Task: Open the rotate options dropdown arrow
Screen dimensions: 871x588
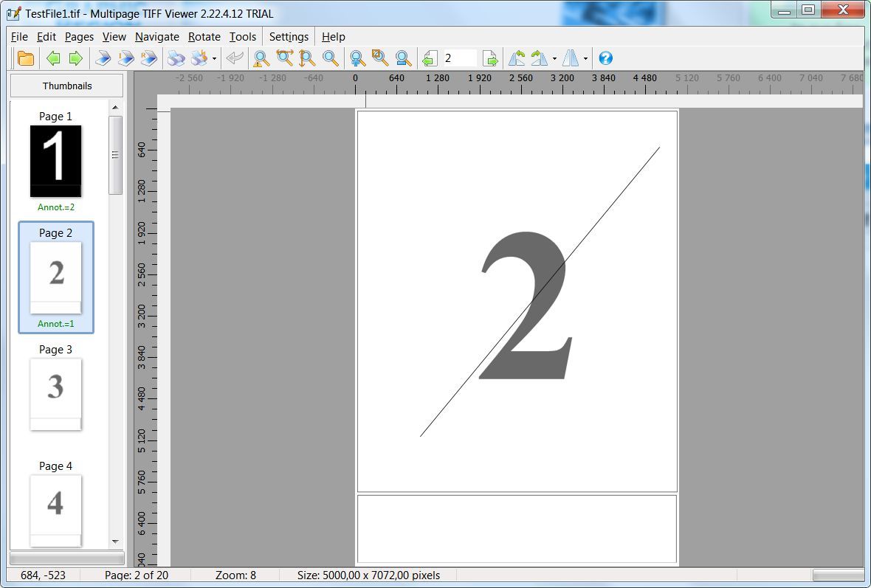Action: pos(554,59)
